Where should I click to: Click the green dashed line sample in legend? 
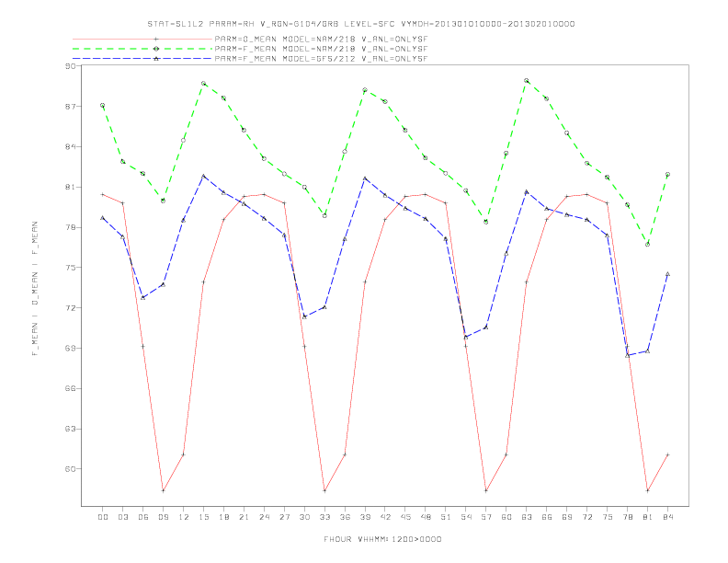[x=142, y=49]
